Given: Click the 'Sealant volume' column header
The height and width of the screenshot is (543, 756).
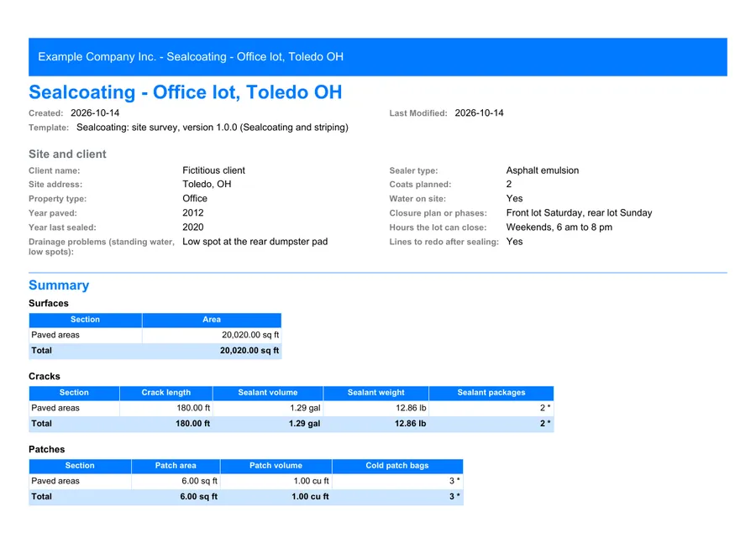Looking at the screenshot, I should 268,393.
